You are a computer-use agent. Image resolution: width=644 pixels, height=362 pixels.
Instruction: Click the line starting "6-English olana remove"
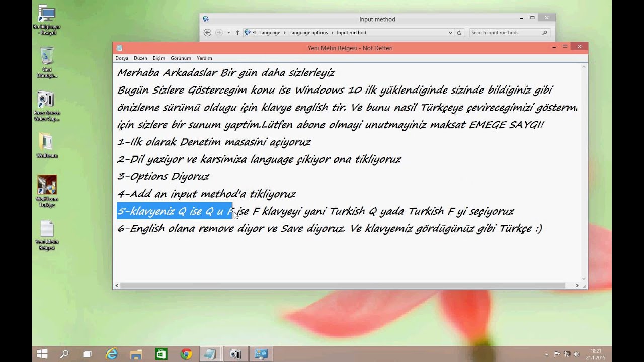coord(330,229)
